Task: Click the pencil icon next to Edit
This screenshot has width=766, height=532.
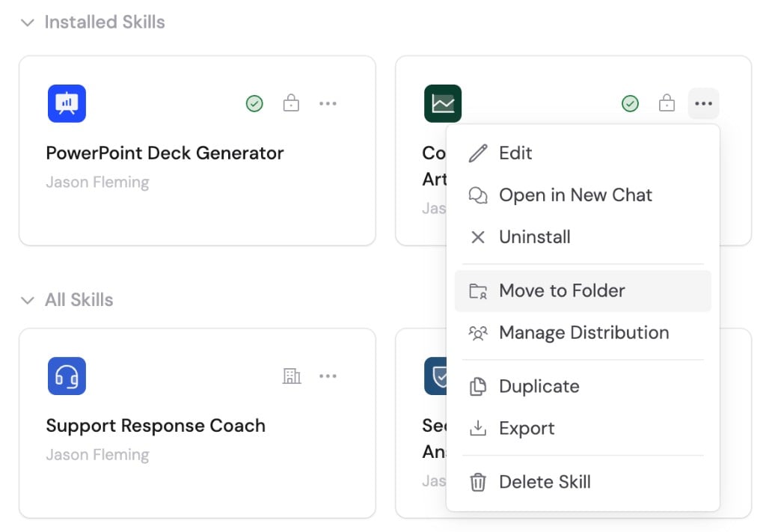Action: pyautogui.click(x=478, y=153)
